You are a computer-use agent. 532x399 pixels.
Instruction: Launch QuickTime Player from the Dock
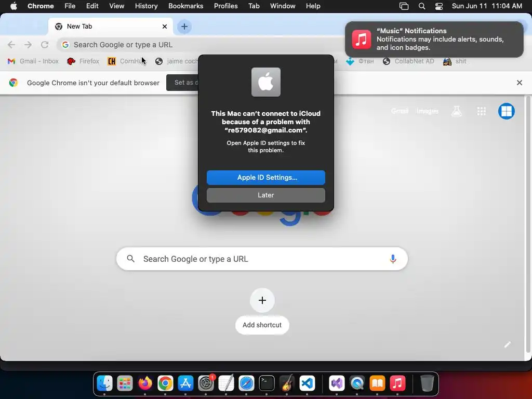coord(357,383)
